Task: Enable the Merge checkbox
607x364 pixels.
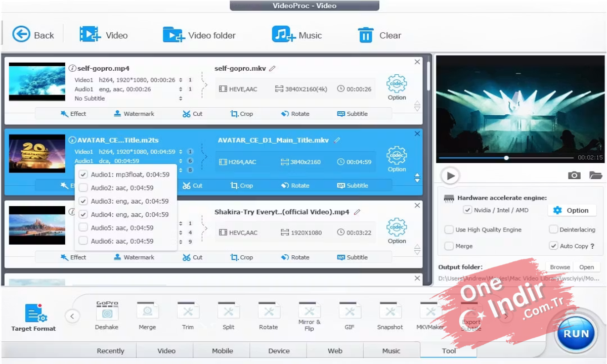Action: 449,246
